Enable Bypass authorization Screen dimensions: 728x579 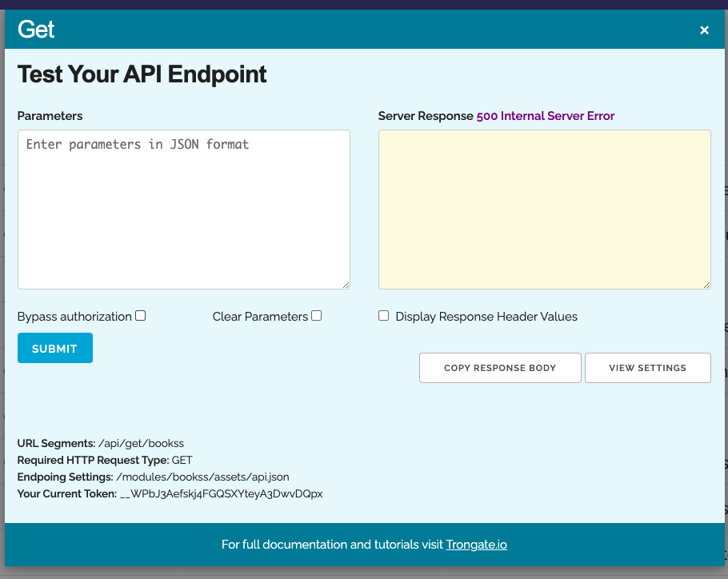(x=140, y=315)
